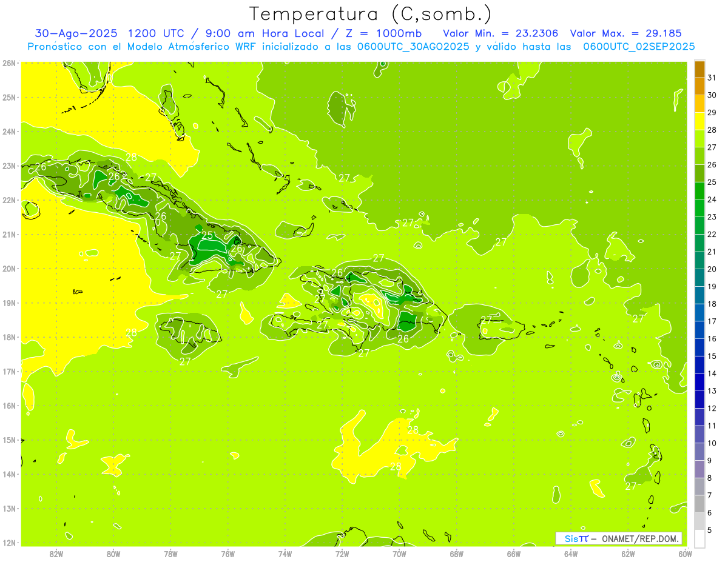728x562 pixels.
Task: Select the 25N latitude label
Action: 8,97
